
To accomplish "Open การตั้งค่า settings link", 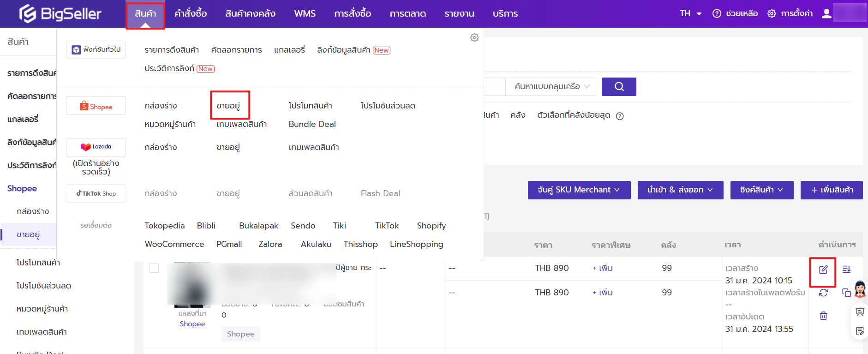I will (796, 13).
